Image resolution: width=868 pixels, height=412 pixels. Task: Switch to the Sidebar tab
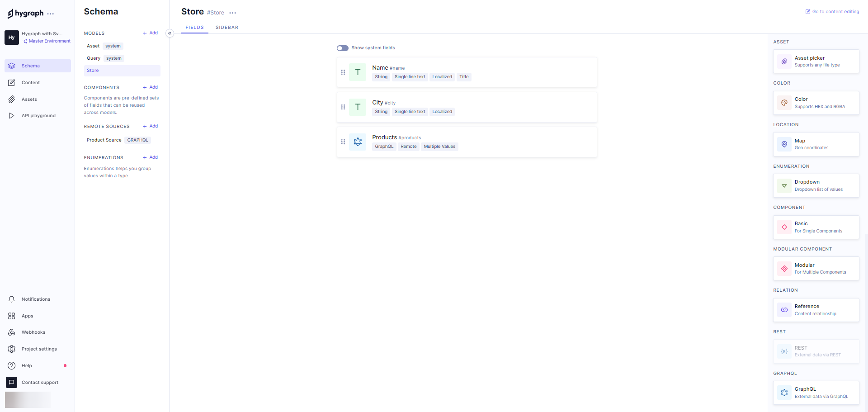[x=226, y=28]
